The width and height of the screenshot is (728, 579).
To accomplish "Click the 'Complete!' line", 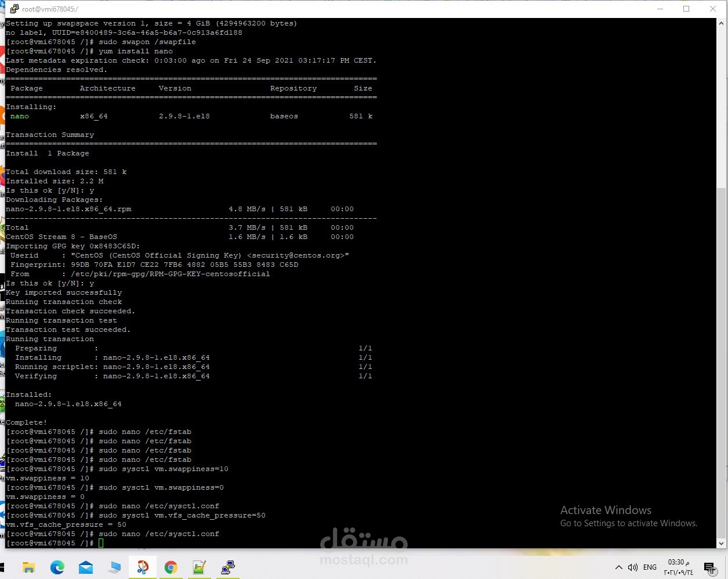I will (x=27, y=422).
